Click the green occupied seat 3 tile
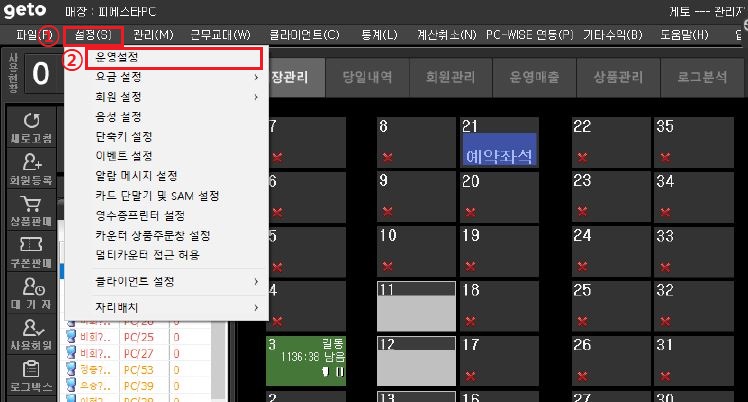Viewport: 748px width, 402px height. (x=304, y=361)
